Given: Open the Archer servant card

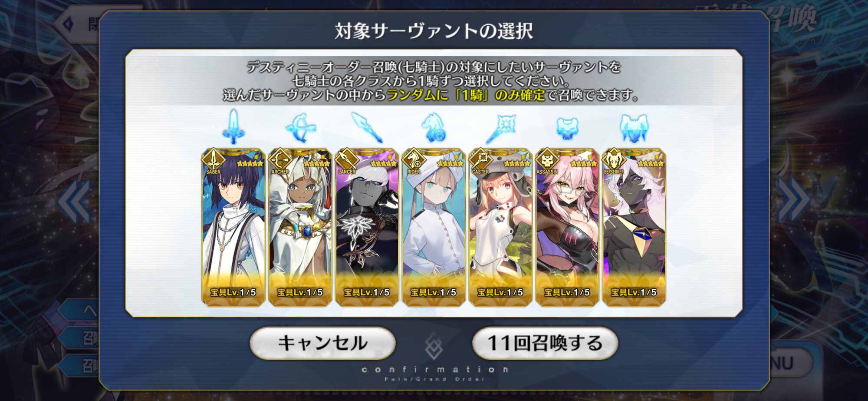Looking at the screenshot, I should pos(300,227).
